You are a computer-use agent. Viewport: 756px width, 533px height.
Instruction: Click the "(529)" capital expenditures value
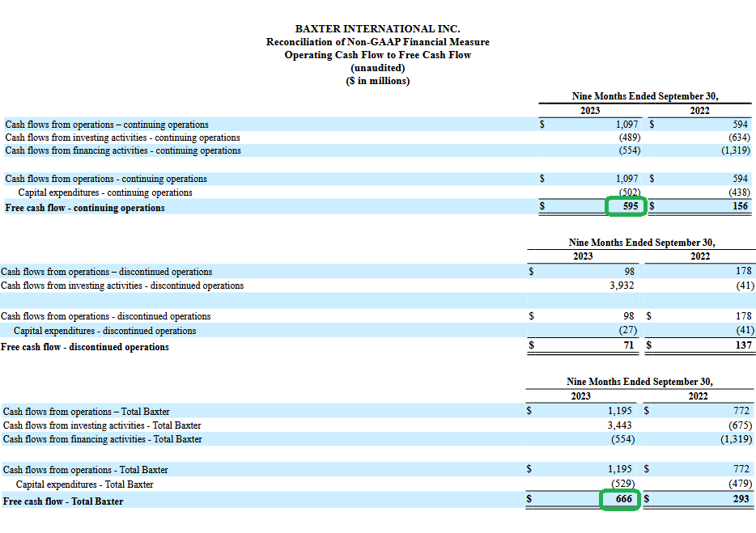point(623,484)
